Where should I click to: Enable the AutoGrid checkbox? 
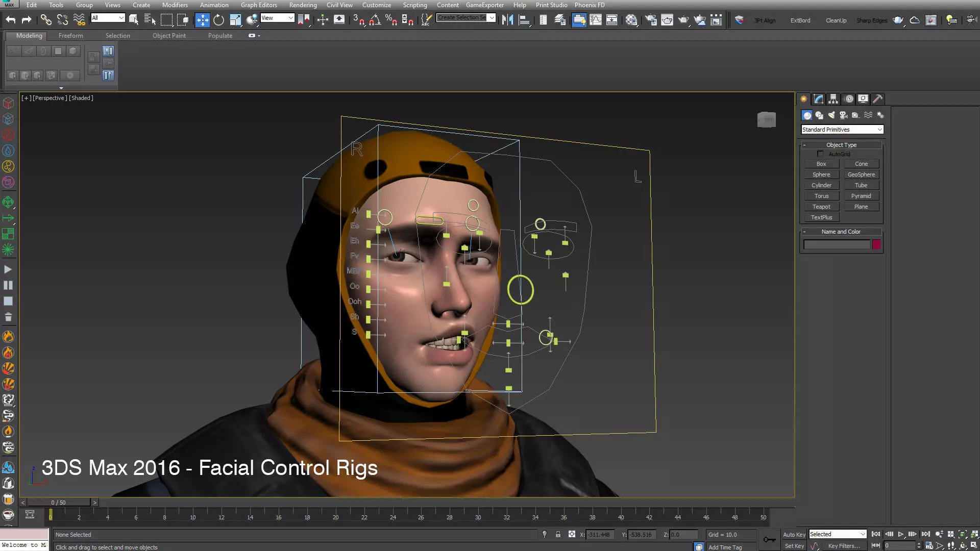click(820, 154)
